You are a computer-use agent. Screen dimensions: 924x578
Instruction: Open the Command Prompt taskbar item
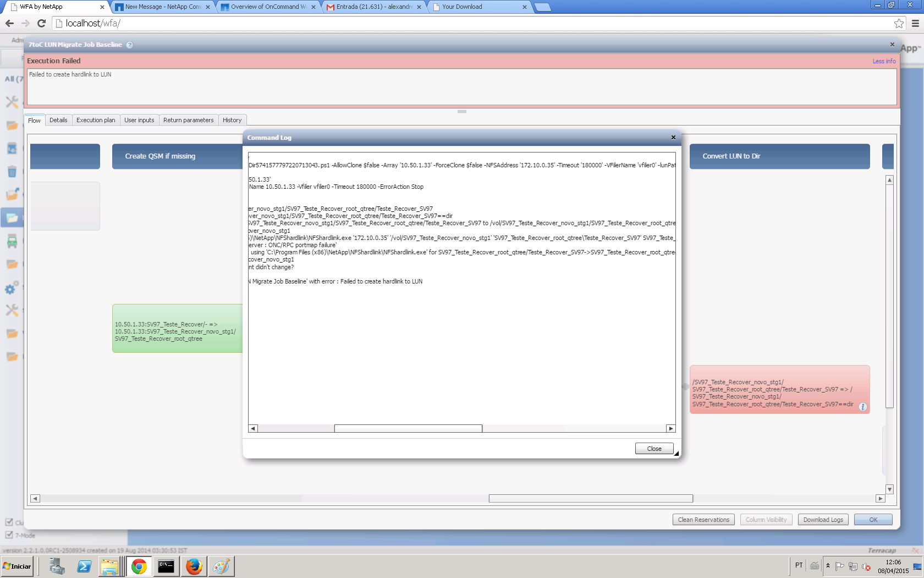(x=166, y=566)
